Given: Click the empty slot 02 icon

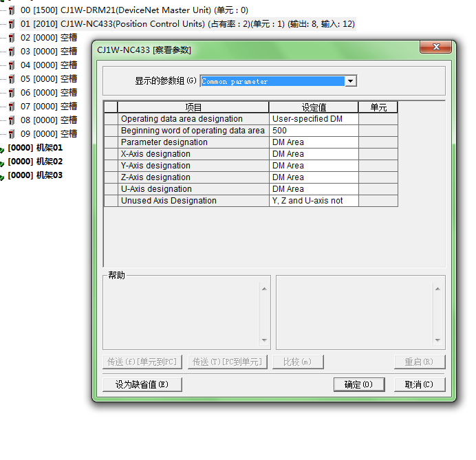Looking at the screenshot, I should tap(12, 38).
